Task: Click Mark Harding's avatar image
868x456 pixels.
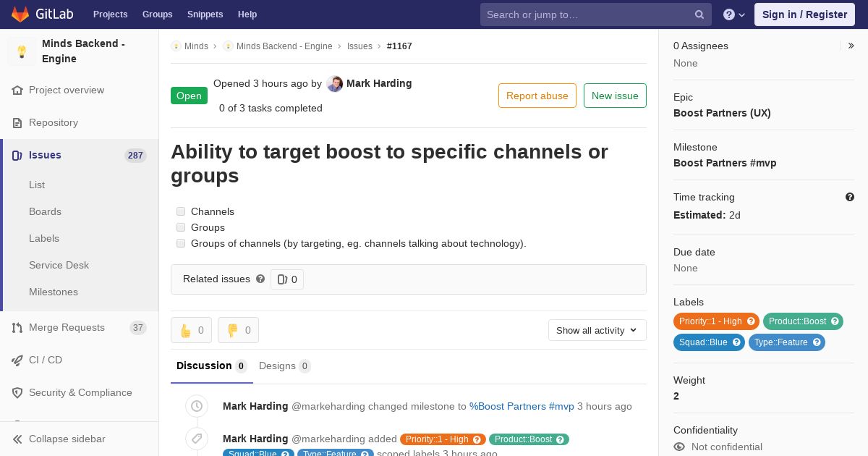Action: pos(334,84)
